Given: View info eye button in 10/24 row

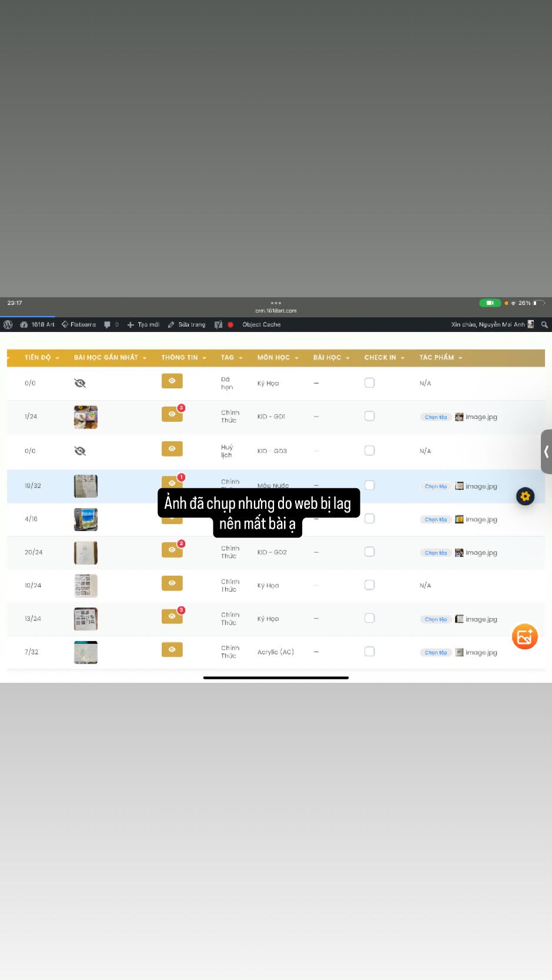Looking at the screenshot, I should 172,583.
